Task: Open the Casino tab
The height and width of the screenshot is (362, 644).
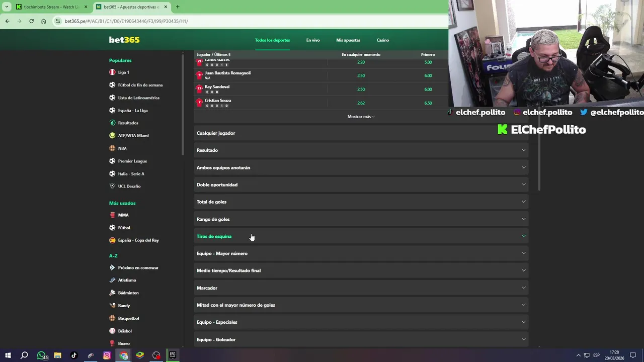Action: pos(383,40)
